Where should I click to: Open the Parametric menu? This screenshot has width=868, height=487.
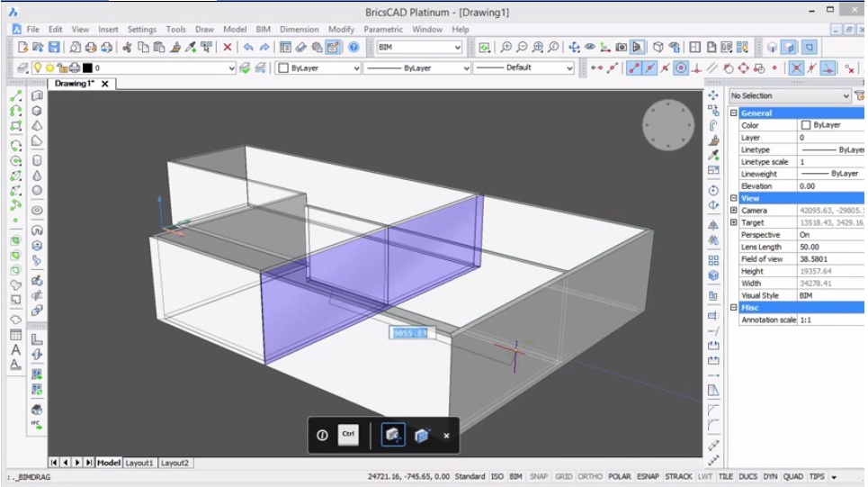pos(383,30)
